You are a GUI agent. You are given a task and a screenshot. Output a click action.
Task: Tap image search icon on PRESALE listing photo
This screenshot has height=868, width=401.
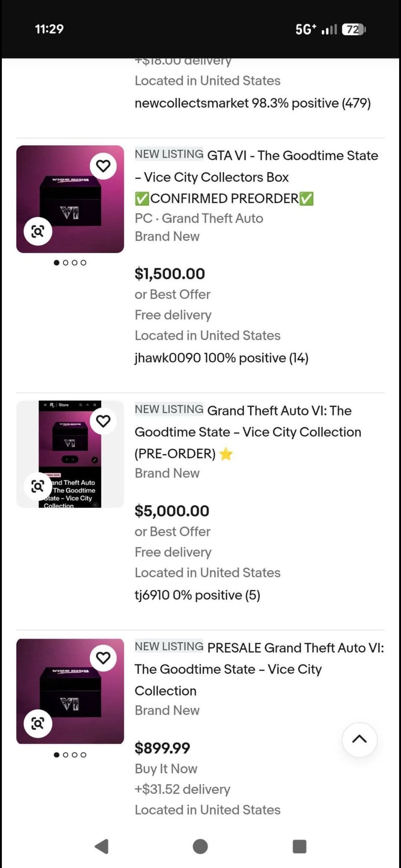point(38,723)
